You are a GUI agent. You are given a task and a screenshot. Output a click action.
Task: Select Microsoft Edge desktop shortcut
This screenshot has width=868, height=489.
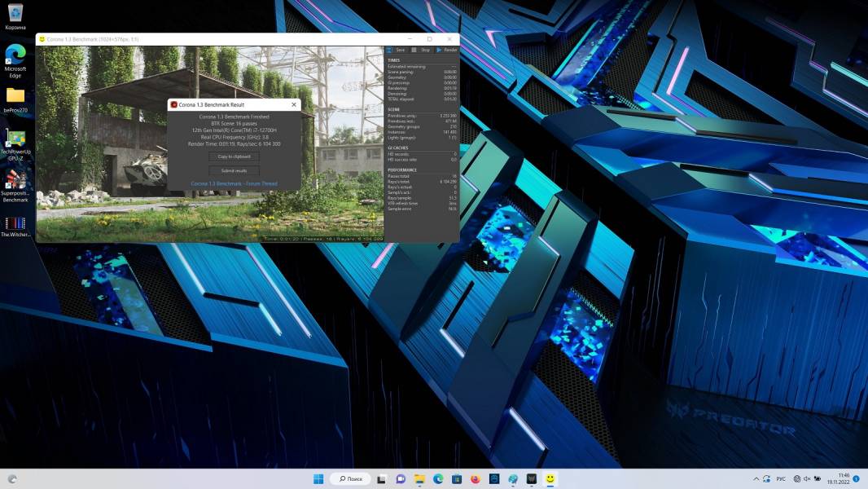(x=15, y=55)
